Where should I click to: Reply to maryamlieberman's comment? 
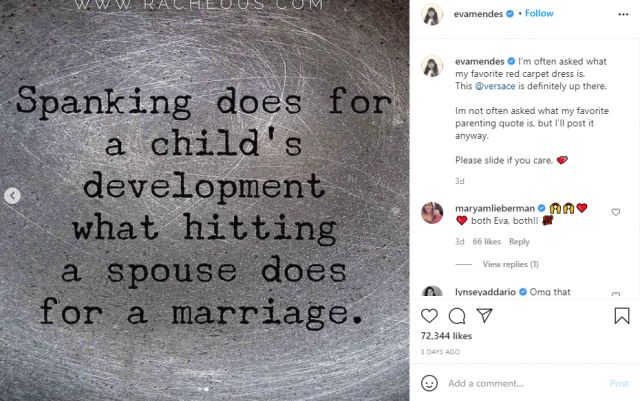click(519, 241)
